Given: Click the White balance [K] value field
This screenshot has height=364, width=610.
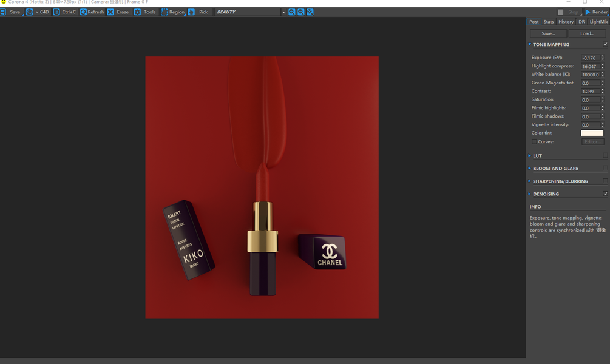Looking at the screenshot, I should click(x=590, y=75).
